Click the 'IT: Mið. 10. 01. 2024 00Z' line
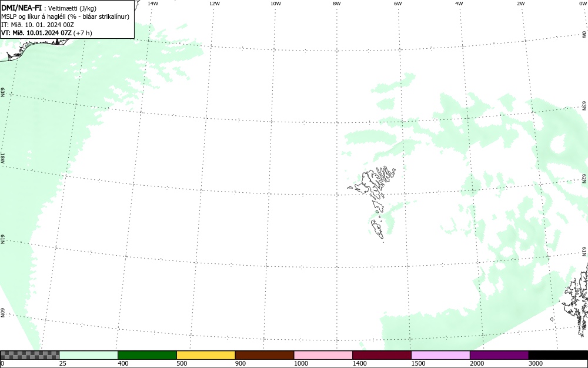The width and height of the screenshot is (588, 368). [38, 25]
